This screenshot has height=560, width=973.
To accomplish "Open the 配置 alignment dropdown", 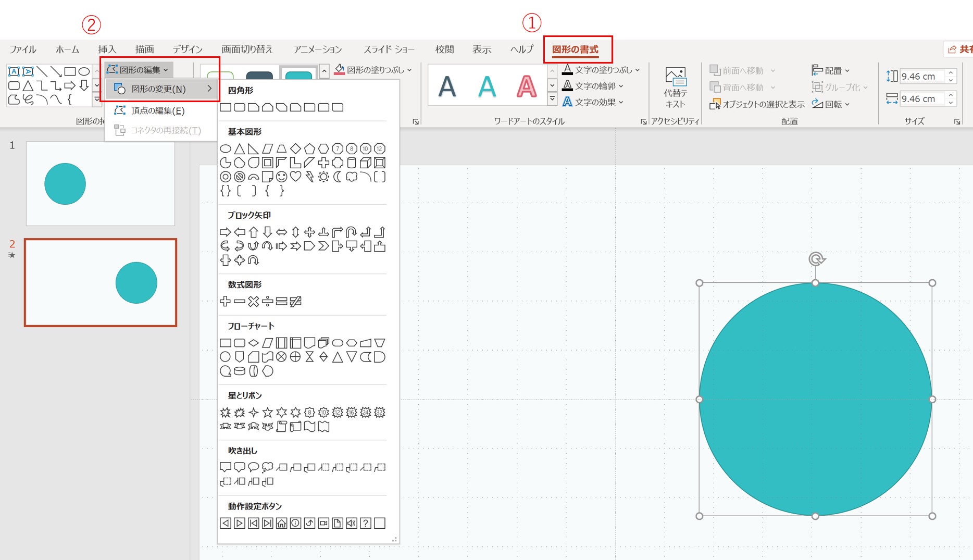I will 831,70.
